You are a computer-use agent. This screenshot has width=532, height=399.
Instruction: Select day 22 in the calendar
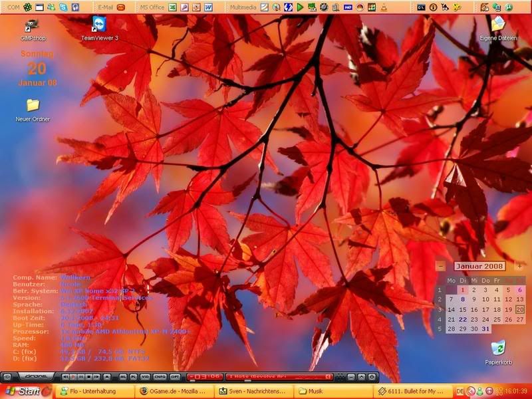click(463, 319)
